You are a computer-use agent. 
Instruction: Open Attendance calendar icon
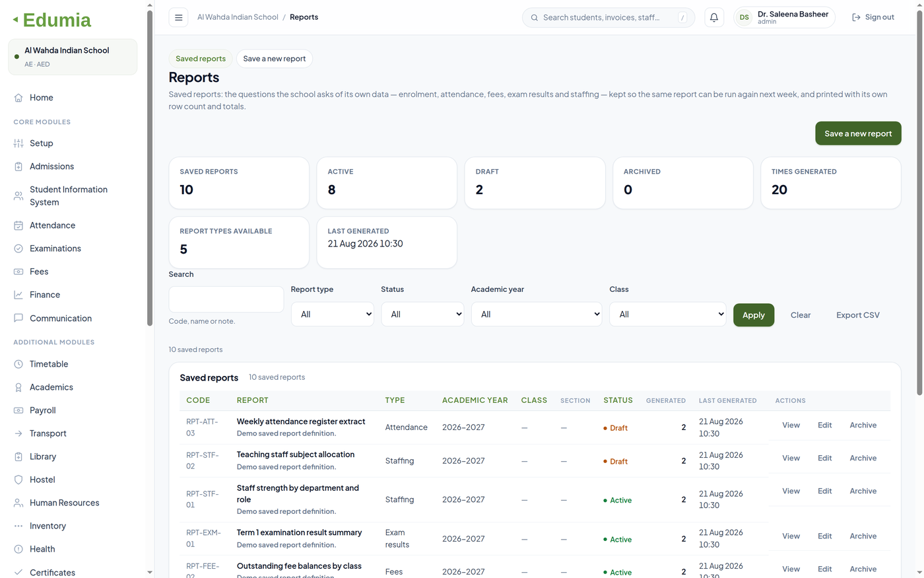click(18, 225)
